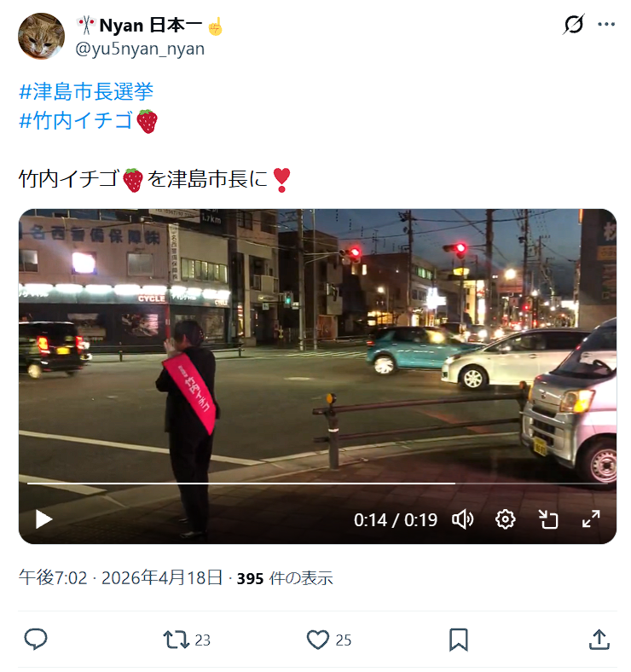The image size is (631, 672).
Task: Mute the video volume
Action: pyautogui.click(x=462, y=519)
